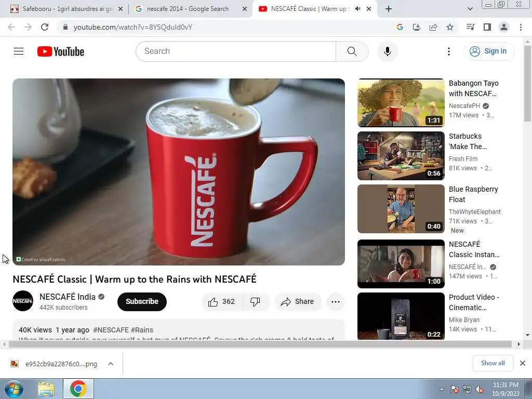Open NESCAFÉ Classic Instant video thumbnail
The height and width of the screenshot is (399, 532).
click(401, 263)
